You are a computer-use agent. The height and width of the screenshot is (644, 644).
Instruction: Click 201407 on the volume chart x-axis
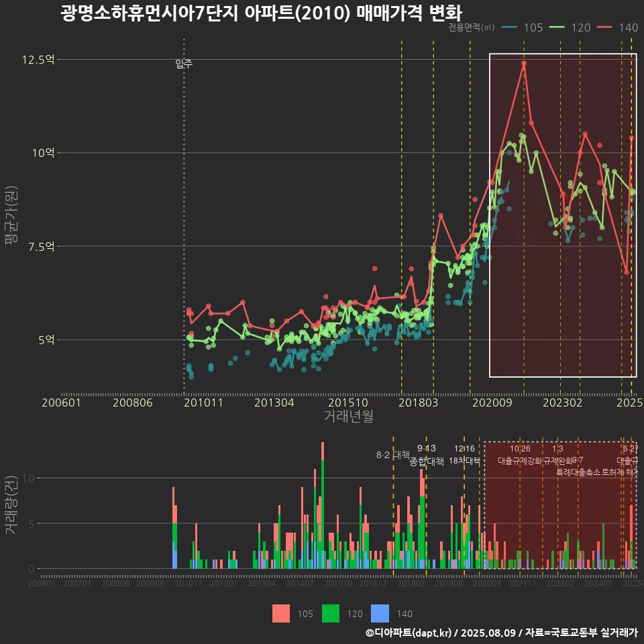pos(300,583)
